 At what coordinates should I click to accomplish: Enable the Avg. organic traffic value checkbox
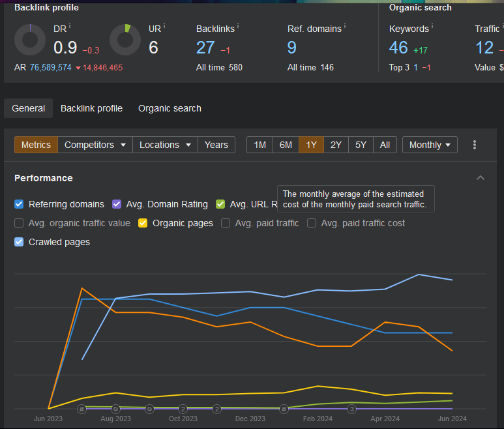(20, 223)
